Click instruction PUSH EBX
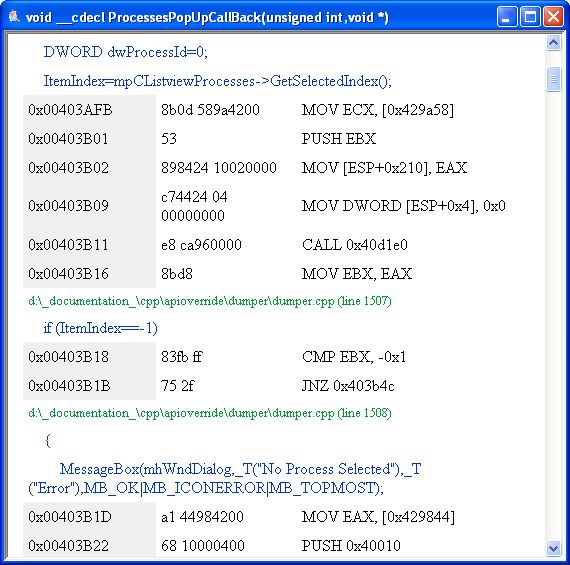The image size is (570, 565). tap(339, 139)
